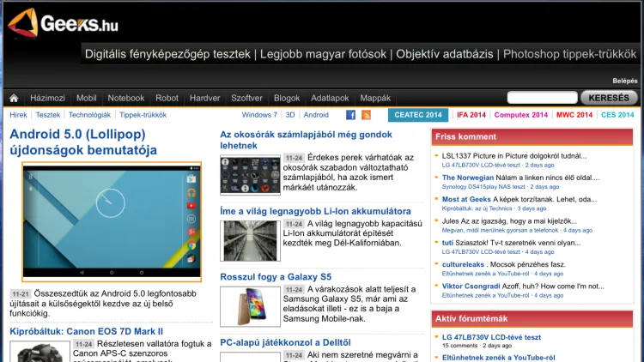644x362 pixels.
Task: Open the Windows 7 topic link
Action: click(x=259, y=115)
